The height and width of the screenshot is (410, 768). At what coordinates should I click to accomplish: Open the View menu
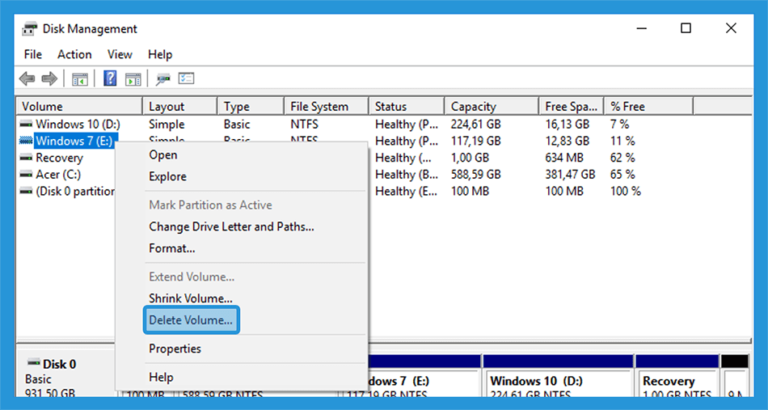120,54
